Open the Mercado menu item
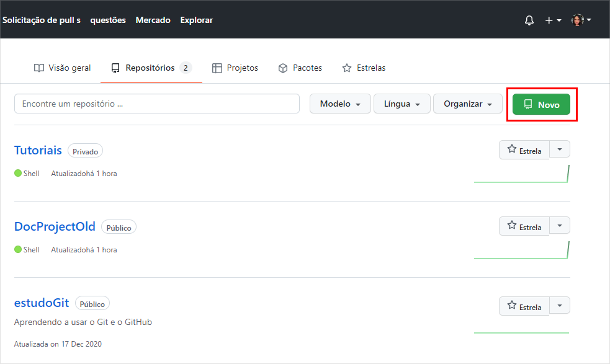This screenshot has width=610, height=364. click(153, 20)
